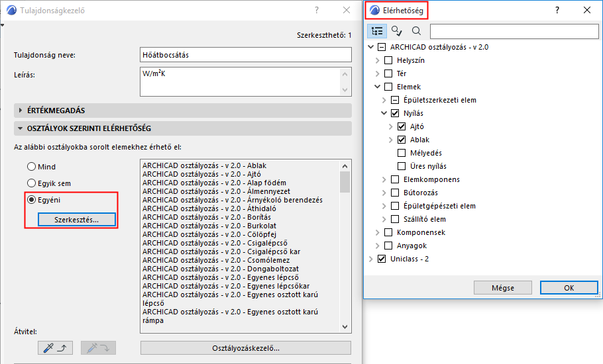The image size is (603, 364).
Task: Switch to hierarchical tree view icon
Action: click(378, 30)
